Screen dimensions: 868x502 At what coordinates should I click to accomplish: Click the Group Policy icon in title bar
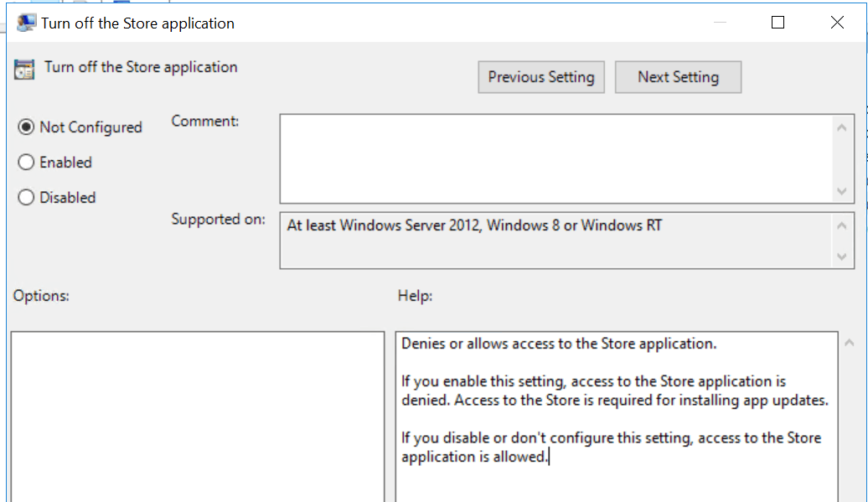pyautogui.click(x=26, y=23)
